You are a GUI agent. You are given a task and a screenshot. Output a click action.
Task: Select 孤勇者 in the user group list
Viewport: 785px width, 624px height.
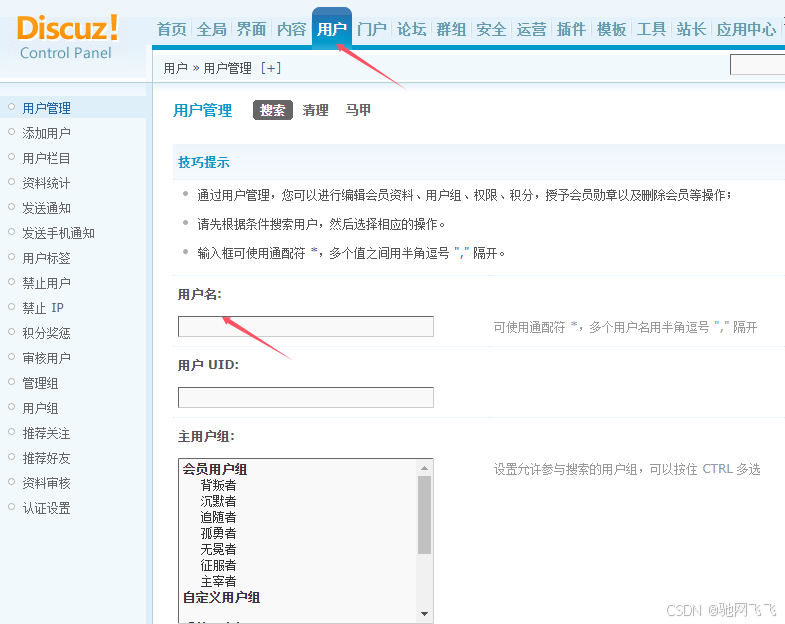[x=218, y=533]
